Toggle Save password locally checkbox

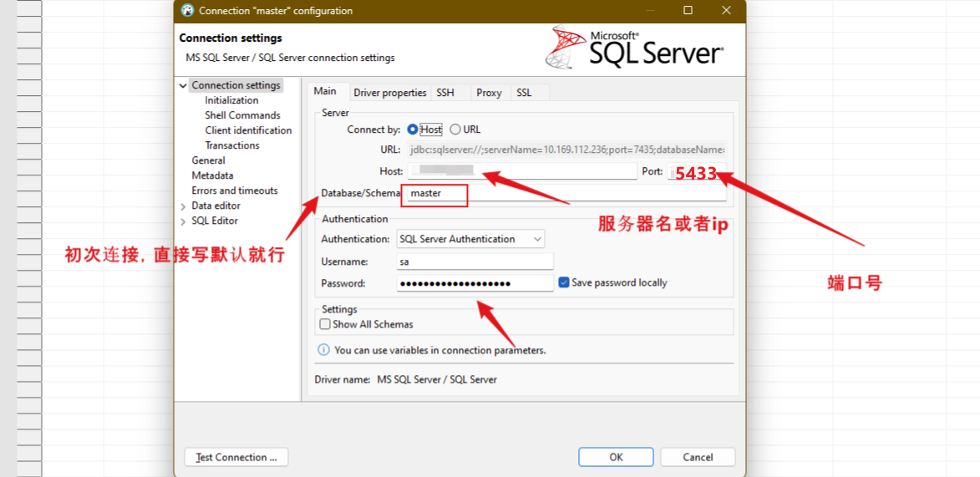(564, 282)
